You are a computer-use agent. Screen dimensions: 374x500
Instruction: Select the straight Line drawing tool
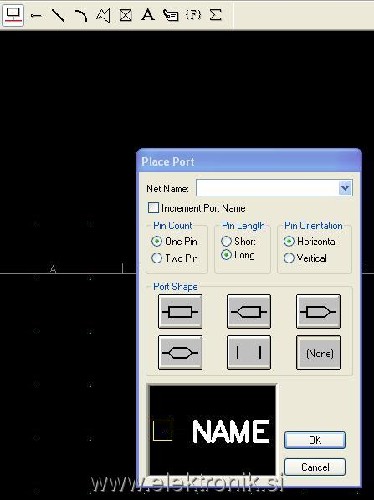click(x=58, y=15)
